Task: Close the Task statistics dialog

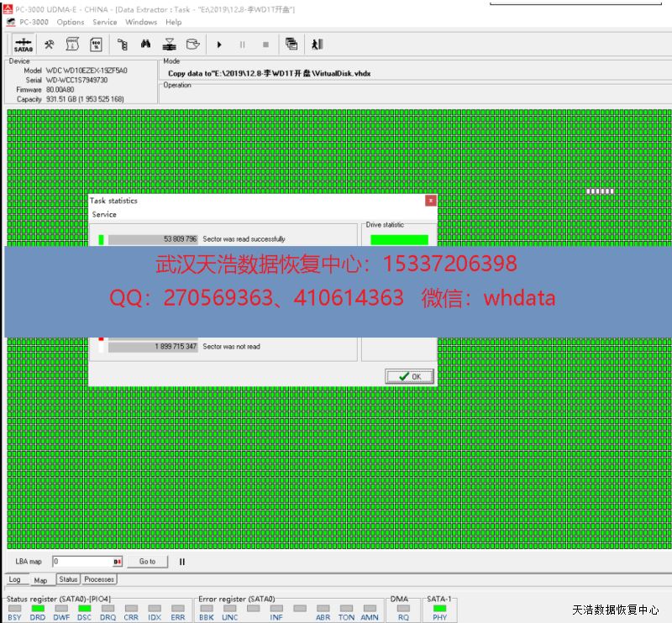Action: [x=430, y=201]
